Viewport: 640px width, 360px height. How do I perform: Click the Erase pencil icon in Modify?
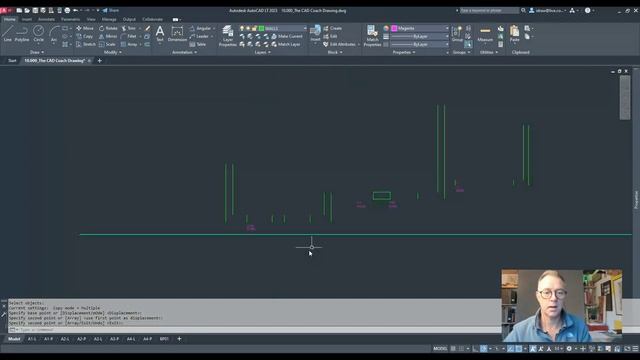pyautogui.click(x=147, y=28)
